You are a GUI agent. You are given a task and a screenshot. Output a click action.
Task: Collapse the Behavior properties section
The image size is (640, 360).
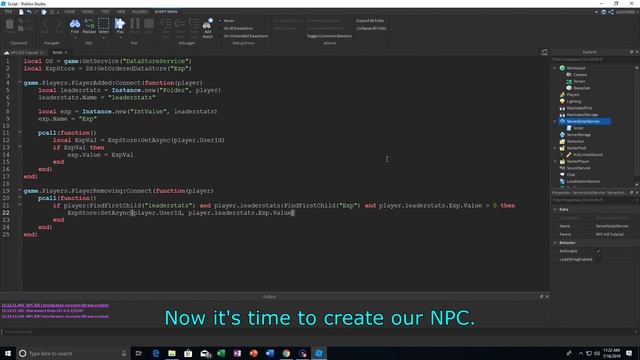(555, 243)
